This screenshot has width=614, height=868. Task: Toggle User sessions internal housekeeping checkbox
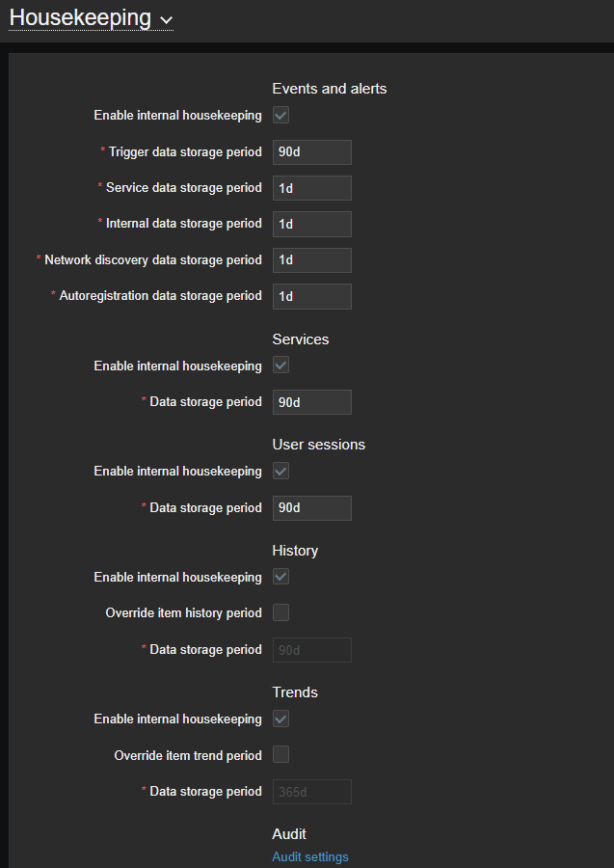click(281, 472)
